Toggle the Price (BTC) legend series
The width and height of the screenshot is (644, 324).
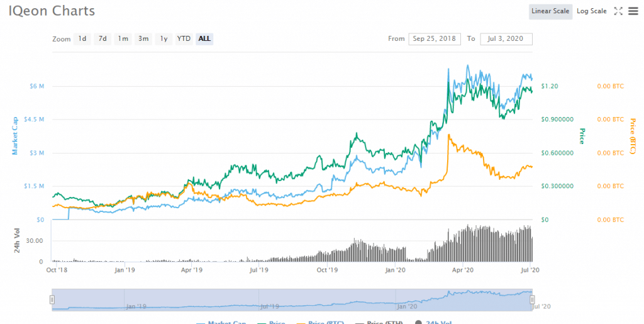tap(320, 322)
